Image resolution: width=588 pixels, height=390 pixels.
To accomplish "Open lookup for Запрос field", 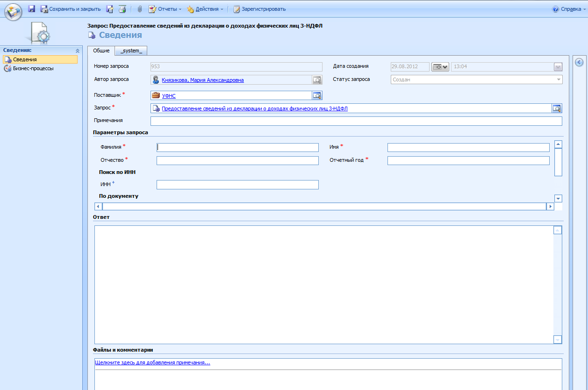I will pos(557,108).
